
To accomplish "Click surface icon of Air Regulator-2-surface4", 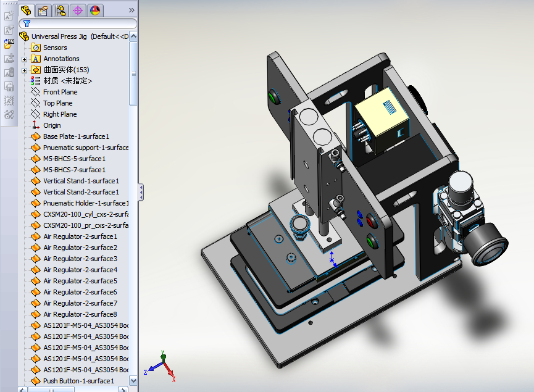I will tap(35, 270).
